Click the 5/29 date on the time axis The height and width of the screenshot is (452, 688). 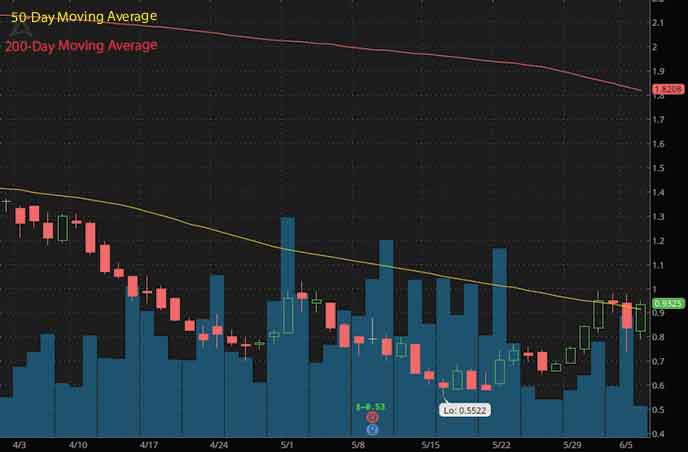coord(572,445)
